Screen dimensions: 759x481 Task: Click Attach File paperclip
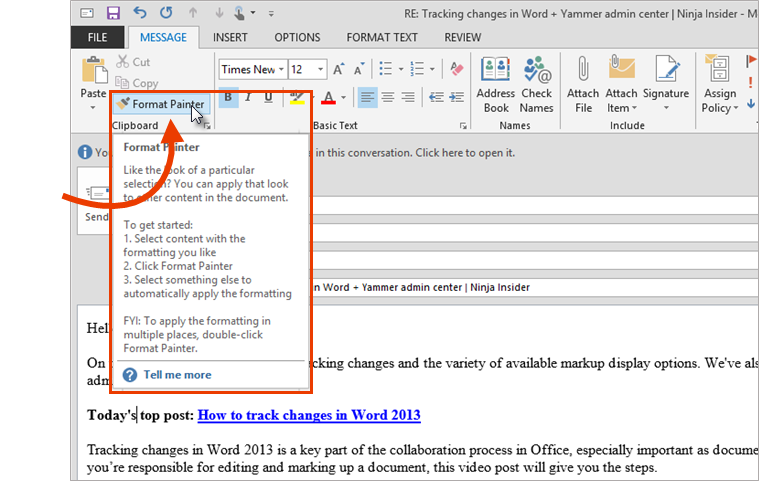(583, 85)
